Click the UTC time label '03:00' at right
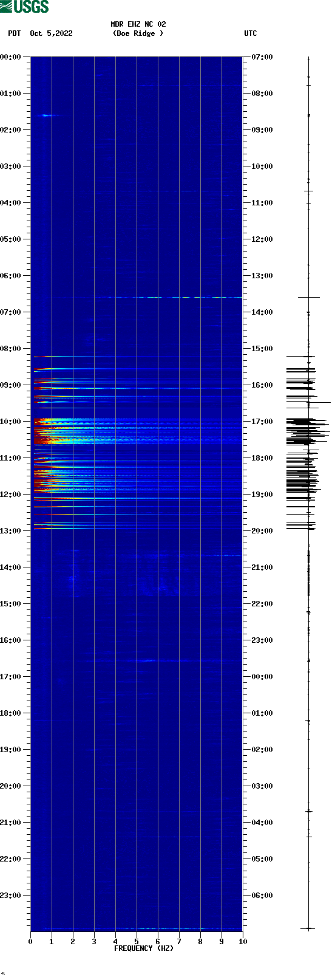 (x=262, y=786)
